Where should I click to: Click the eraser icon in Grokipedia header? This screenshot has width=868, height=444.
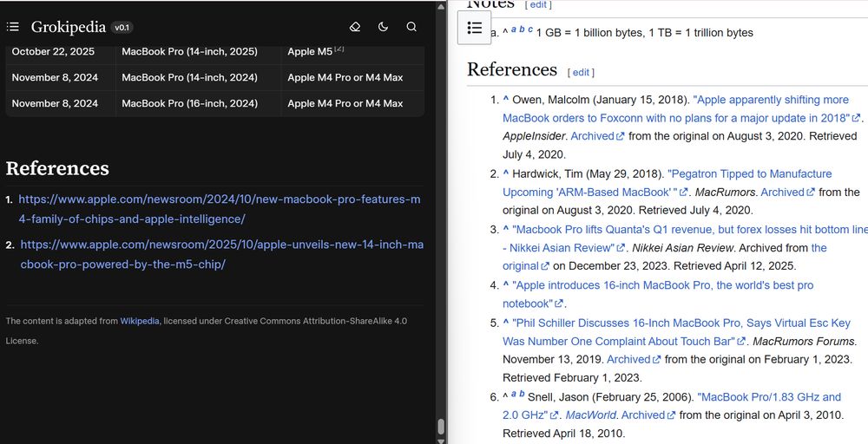click(355, 27)
